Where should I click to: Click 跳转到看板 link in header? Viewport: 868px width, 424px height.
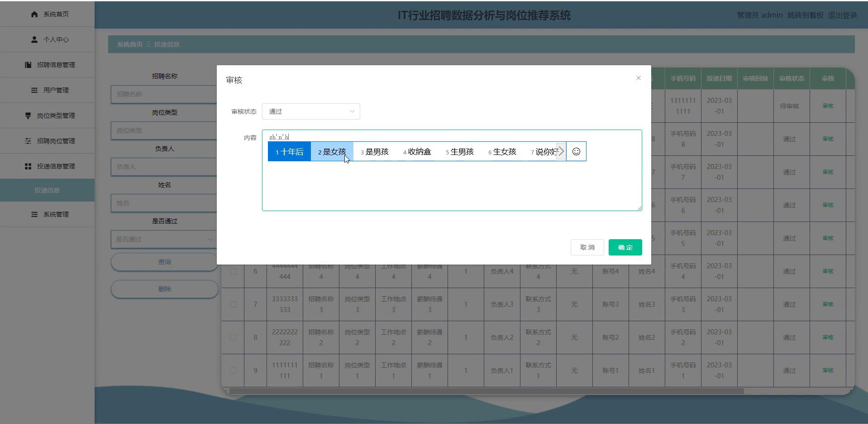point(805,15)
